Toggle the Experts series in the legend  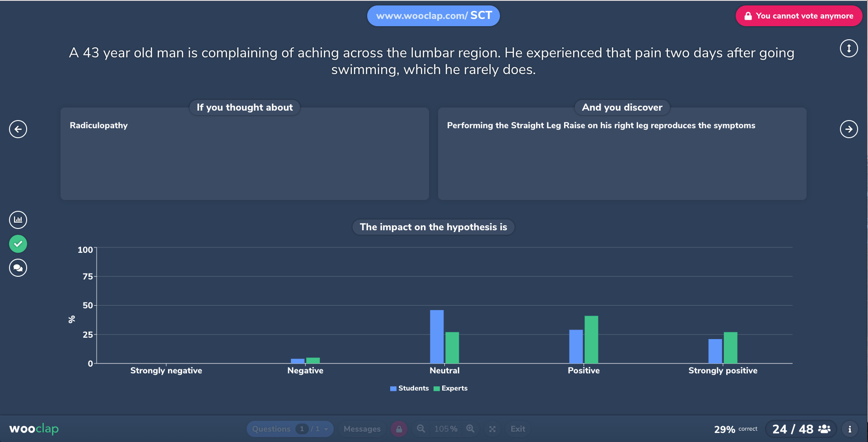coord(450,388)
